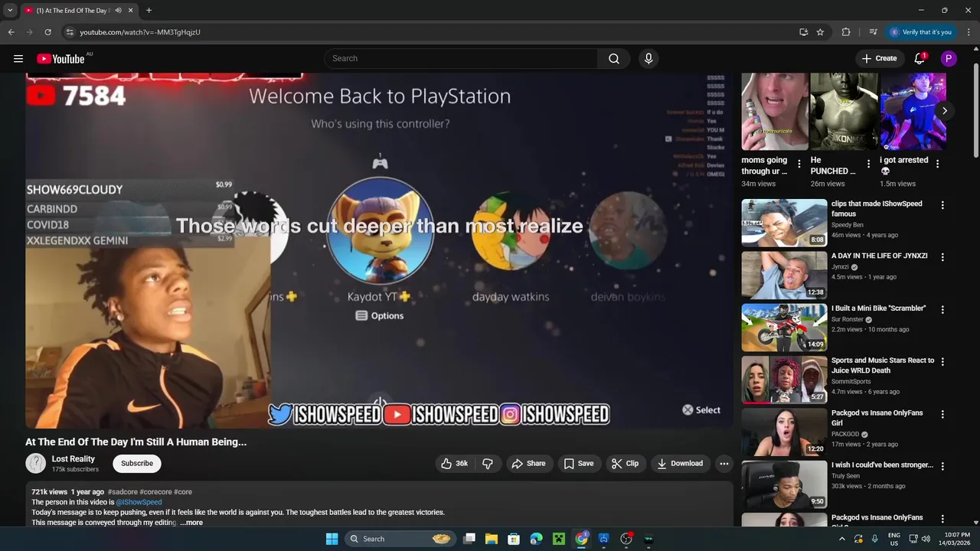Screen dimensions: 980x551
Task: Open Chrome extensions puzzle icon
Action: (846, 32)
